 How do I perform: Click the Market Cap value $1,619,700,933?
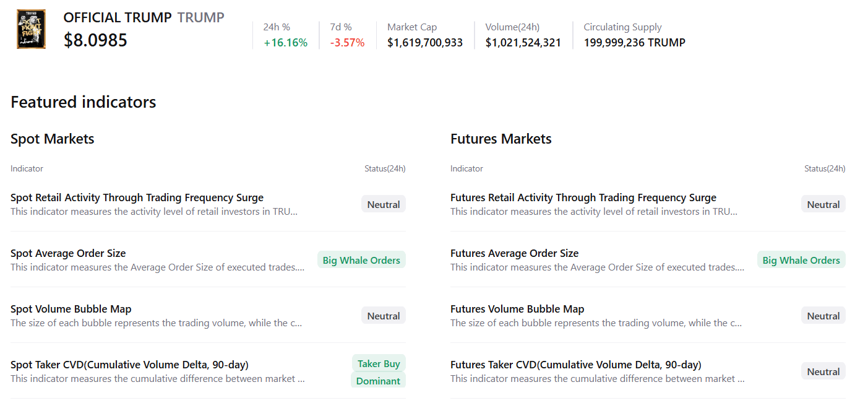pos(425,43)
